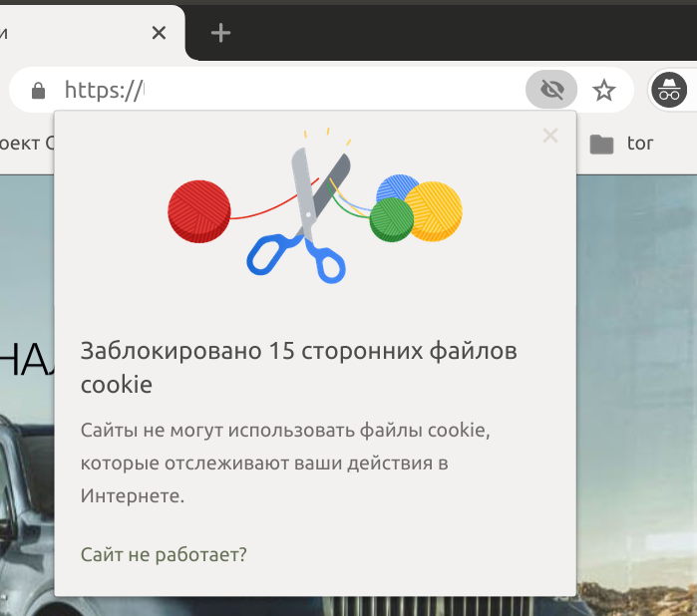This screenshot has width=697, height=616.
Task: Open the tor bookmarks folder
Action: click(x=622, y=144)
